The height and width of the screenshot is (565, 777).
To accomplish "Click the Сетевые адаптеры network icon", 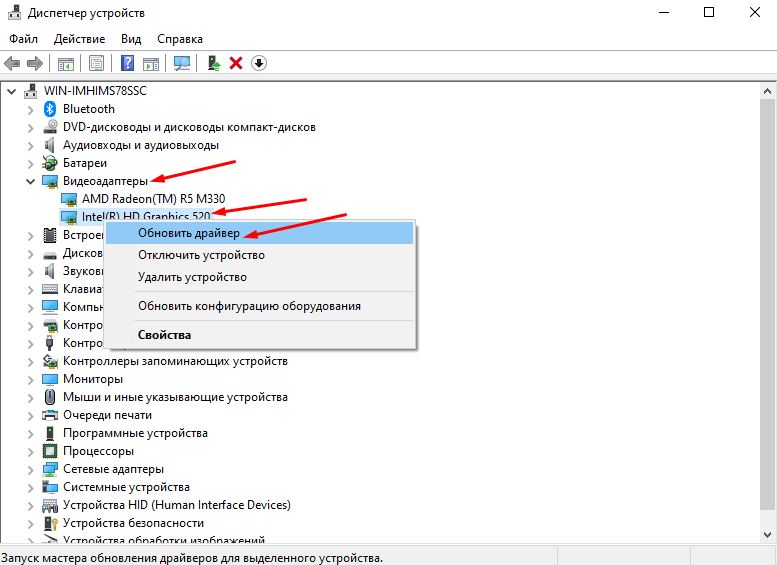I will 50,469.
